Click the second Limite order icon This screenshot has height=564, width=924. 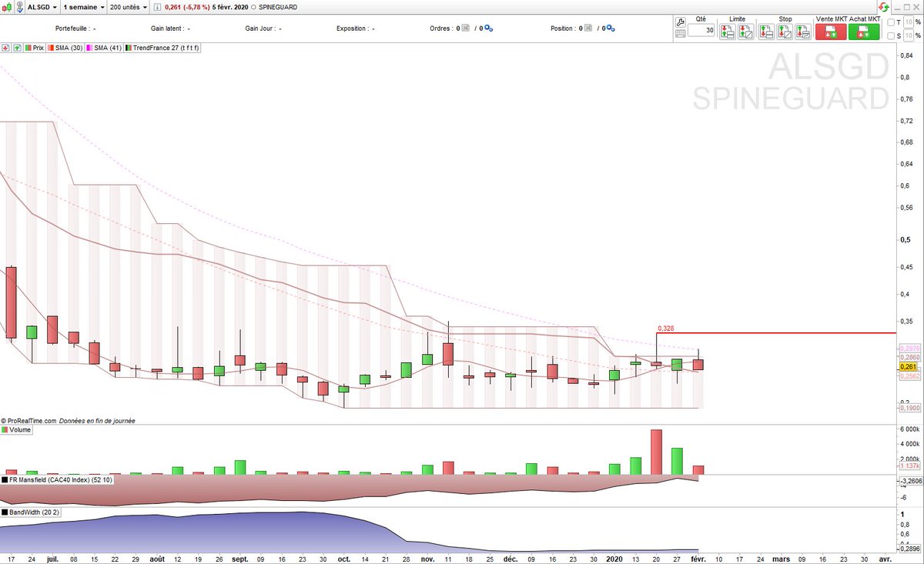tap(746, 32)
